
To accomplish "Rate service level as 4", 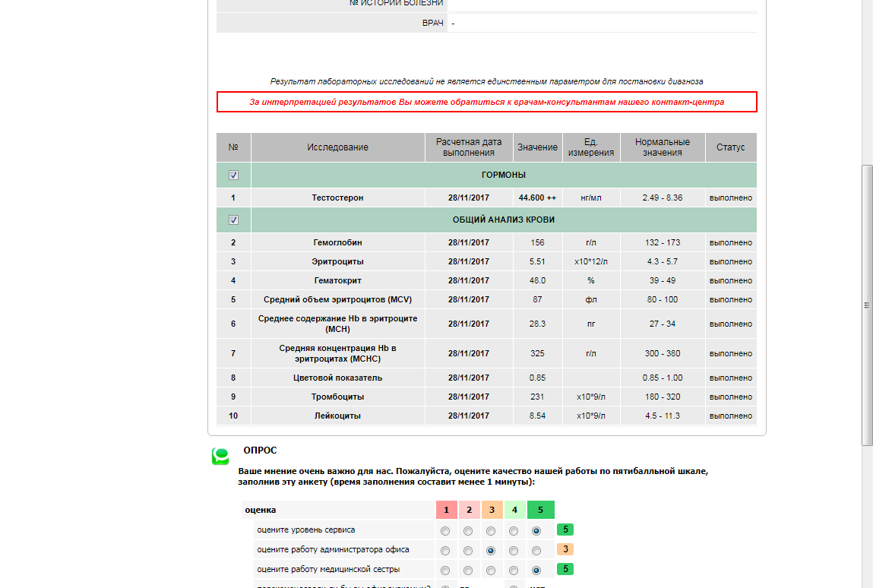I will (x=514, y=531).
